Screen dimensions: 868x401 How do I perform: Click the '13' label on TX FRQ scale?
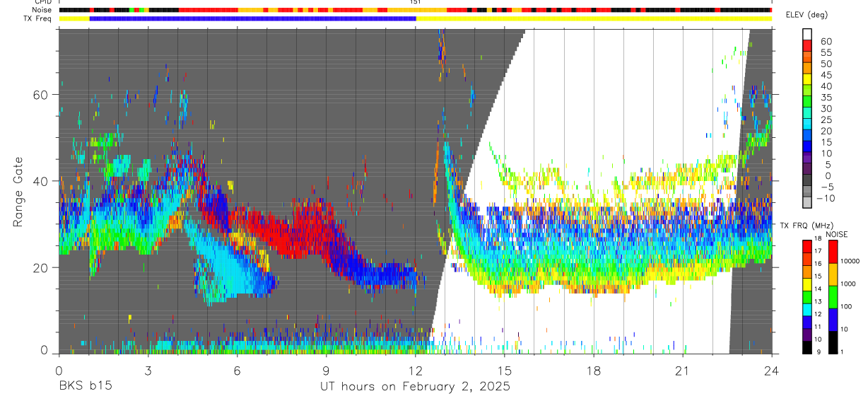point(818,302)
